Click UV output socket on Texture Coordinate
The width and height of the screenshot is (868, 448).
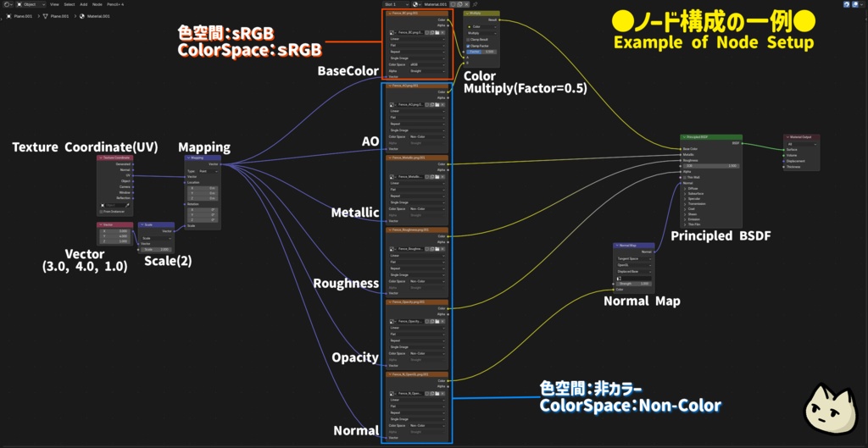coord(133,176)
